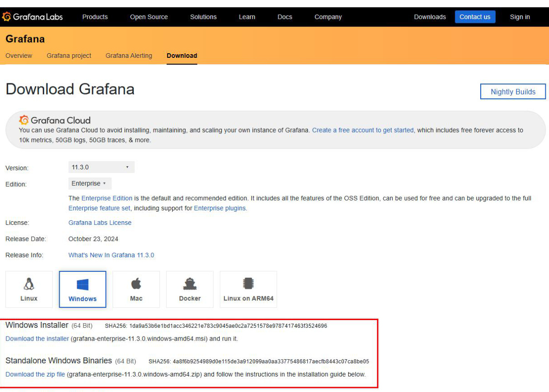The width and height of the screenshot is (549, 392).
Task: Click Sign in
Action: coord(520,17)
